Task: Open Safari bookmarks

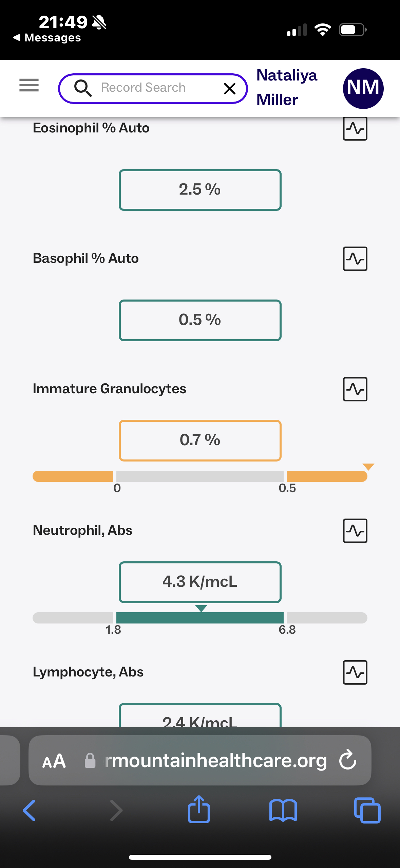Action: click(x=283, y=811)
